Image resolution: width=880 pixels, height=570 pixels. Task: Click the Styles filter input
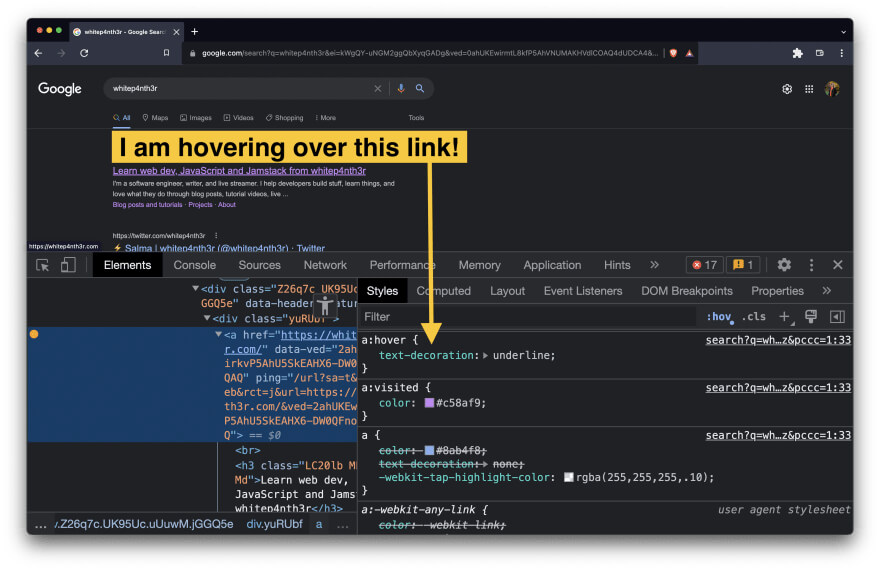pyautogui.click(x=528, y=316)
